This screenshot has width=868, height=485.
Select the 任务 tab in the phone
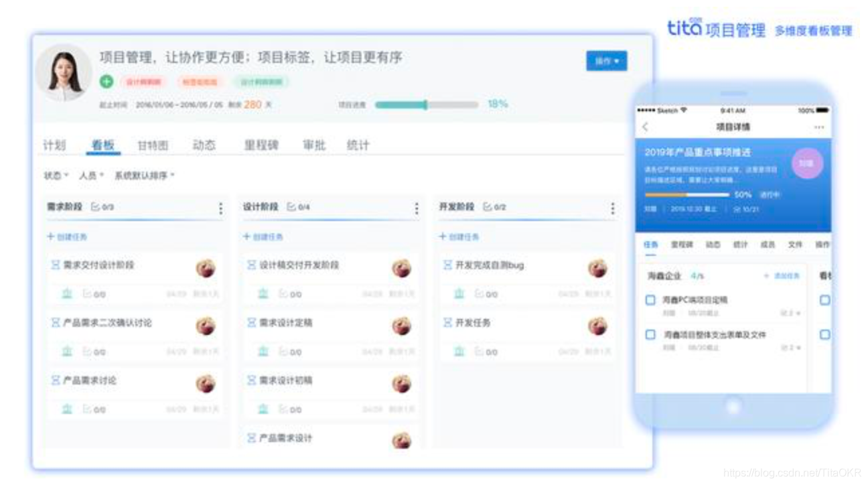650,245
